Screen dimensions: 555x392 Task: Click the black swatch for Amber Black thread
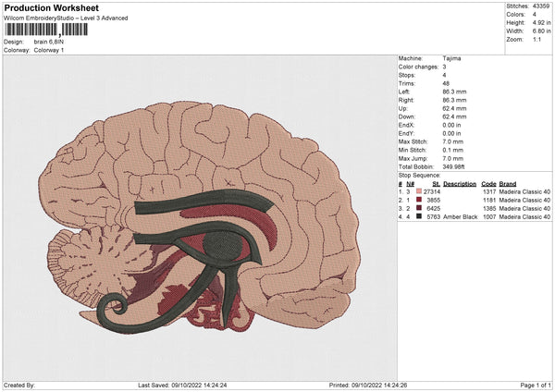(x=419, y=216)
